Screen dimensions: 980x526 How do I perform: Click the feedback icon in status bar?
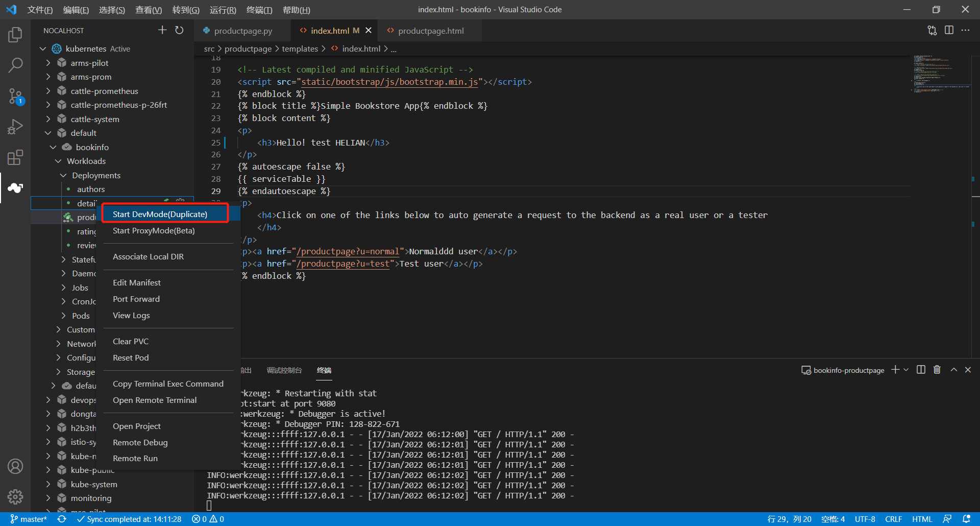click(947, 519)
